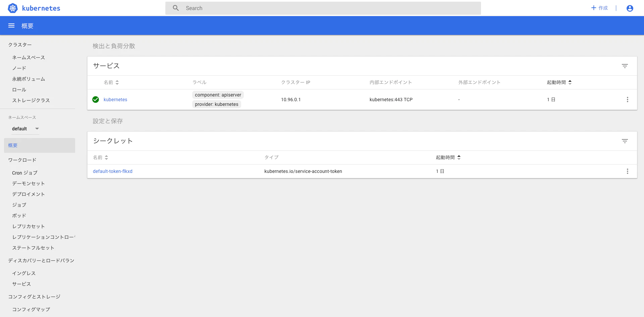Viewport: 644px width, 317px height.
Task: Click the Kubernetes logo icon
Action: (x=13, y=8)
